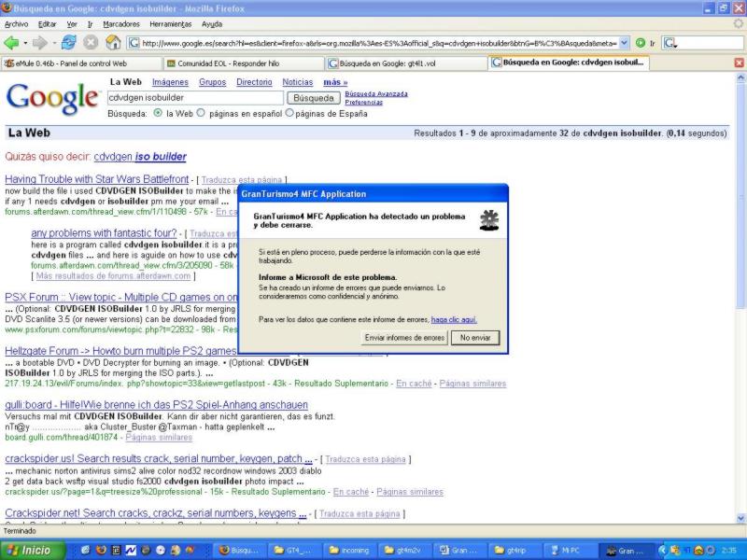
Task: Select 'la Web' search radio button
Action: point(158,113)
